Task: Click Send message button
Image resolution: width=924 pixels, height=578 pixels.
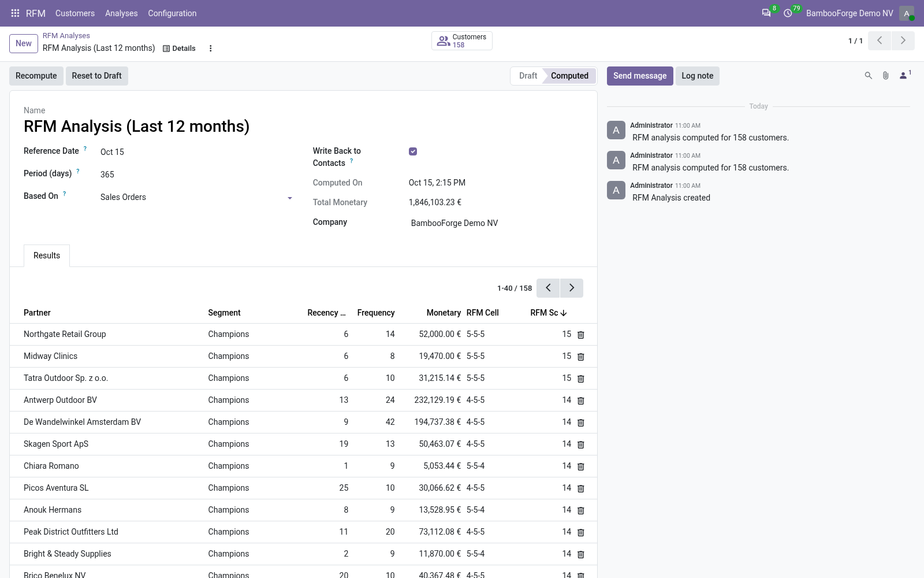Action: coord(640,76)
